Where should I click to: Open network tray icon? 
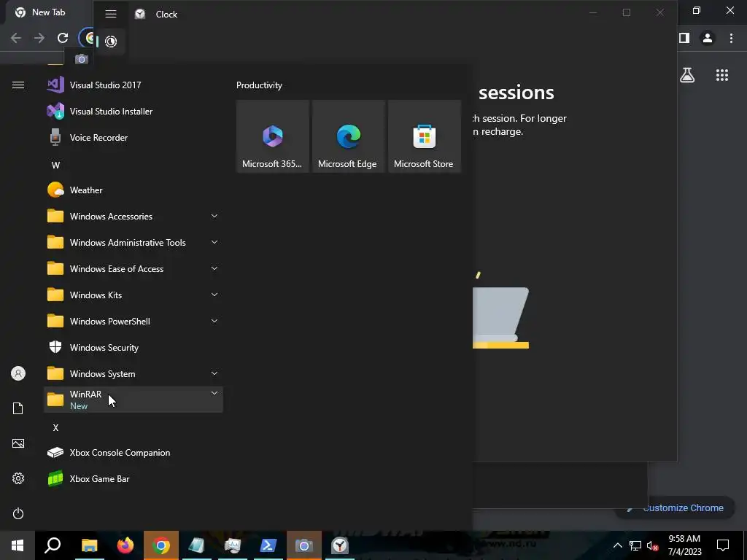pos(635,545)
